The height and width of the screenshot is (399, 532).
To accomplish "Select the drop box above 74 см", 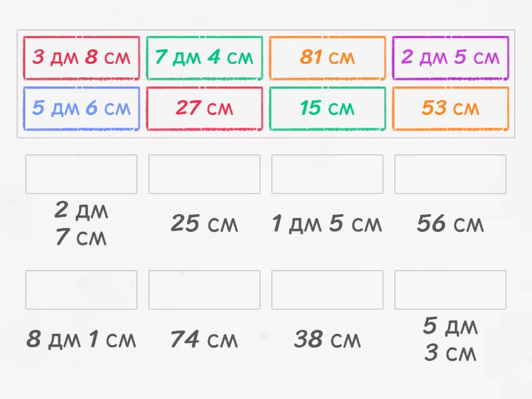I will (204, 290).
